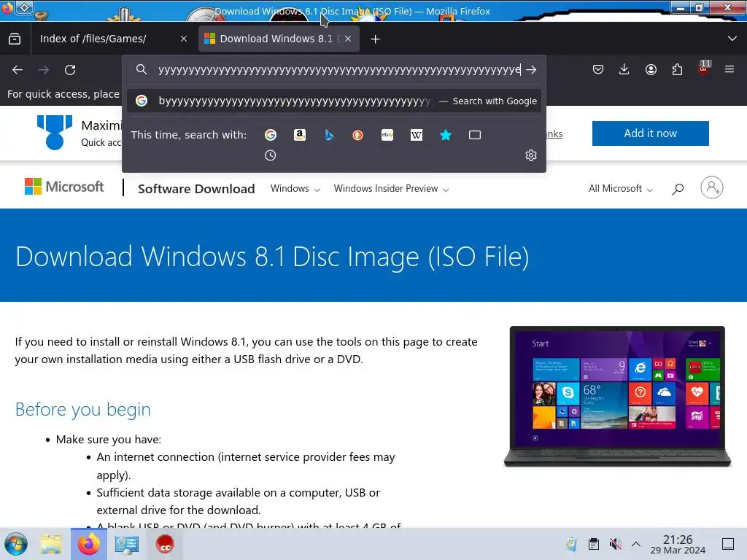Click the show desktop button
Image resolution: width=747 pixels, height=560 pixels.
728,544
